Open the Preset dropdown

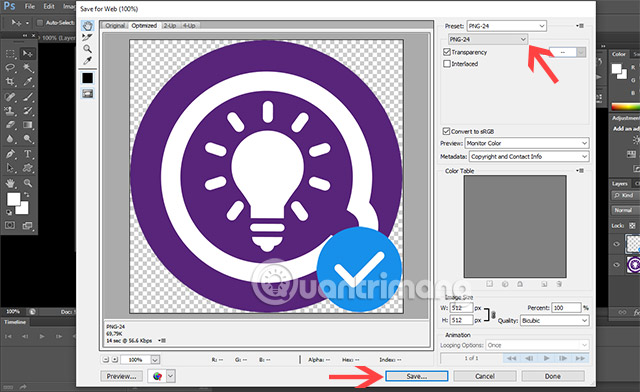pos(507,26)
